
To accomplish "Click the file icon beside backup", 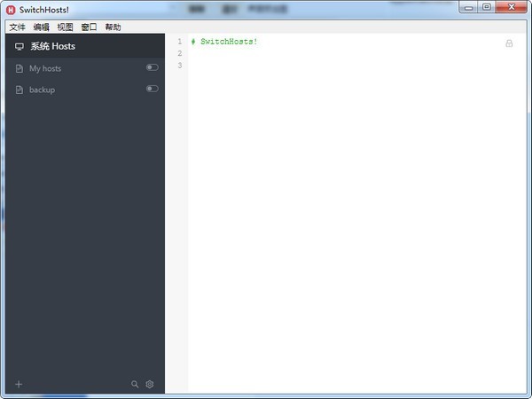I will coord(20,90).
